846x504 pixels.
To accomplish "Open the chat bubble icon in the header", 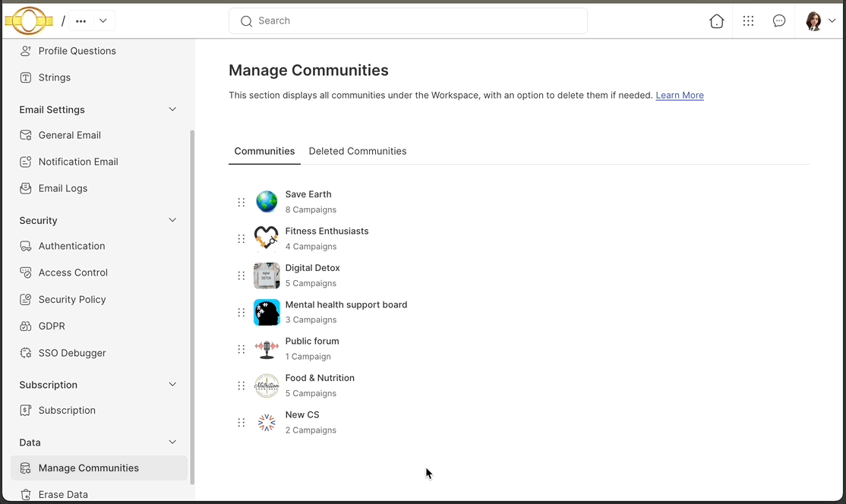I will tap(779, 20).
